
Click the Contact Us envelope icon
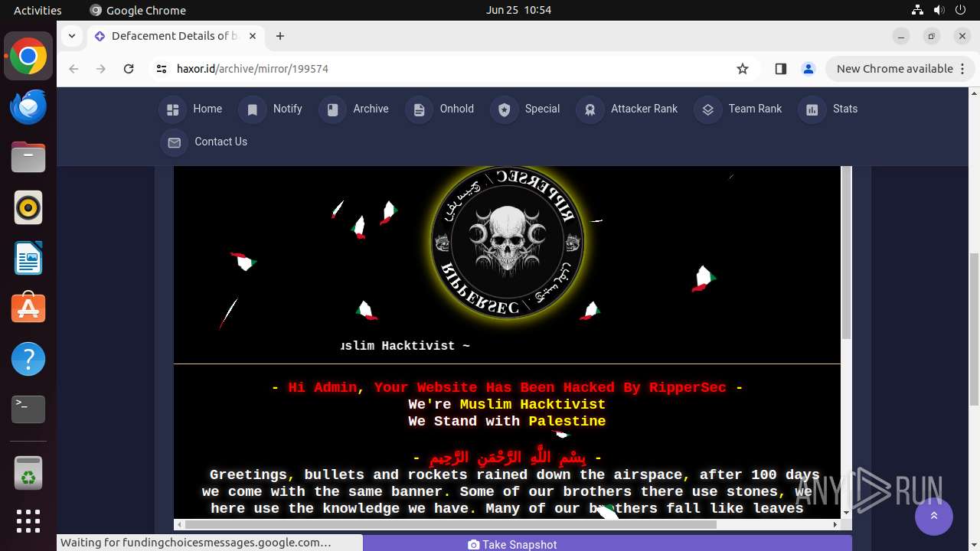(x=174, y=142)
